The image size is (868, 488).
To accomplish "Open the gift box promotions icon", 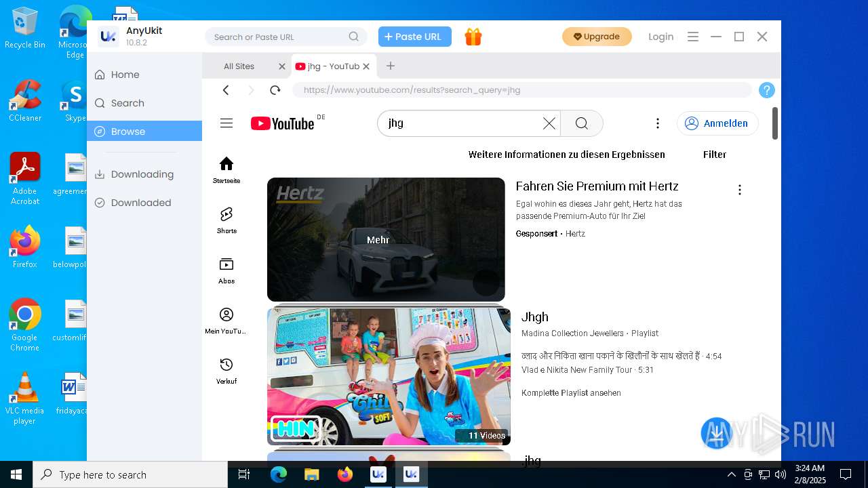I will (473, 37).
